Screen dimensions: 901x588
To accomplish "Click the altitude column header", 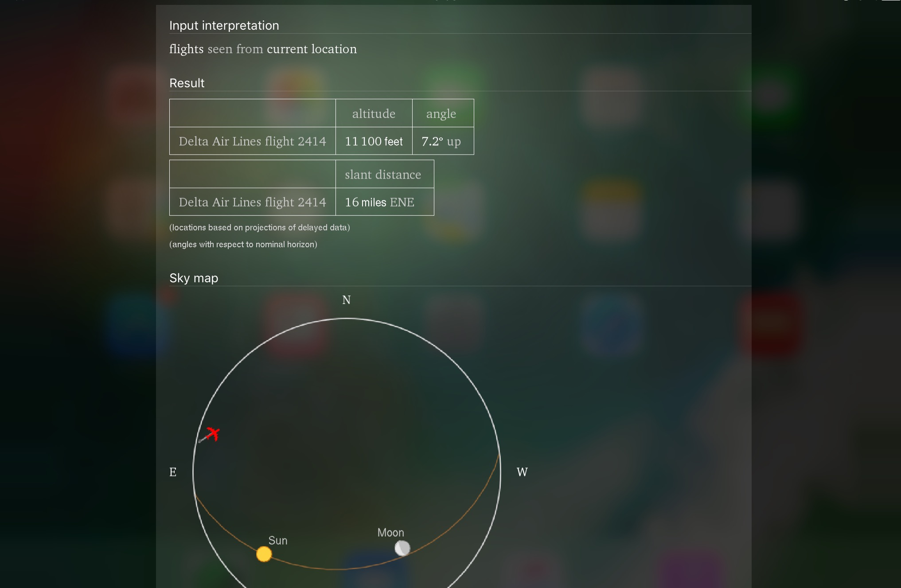I will coord(374,114).
